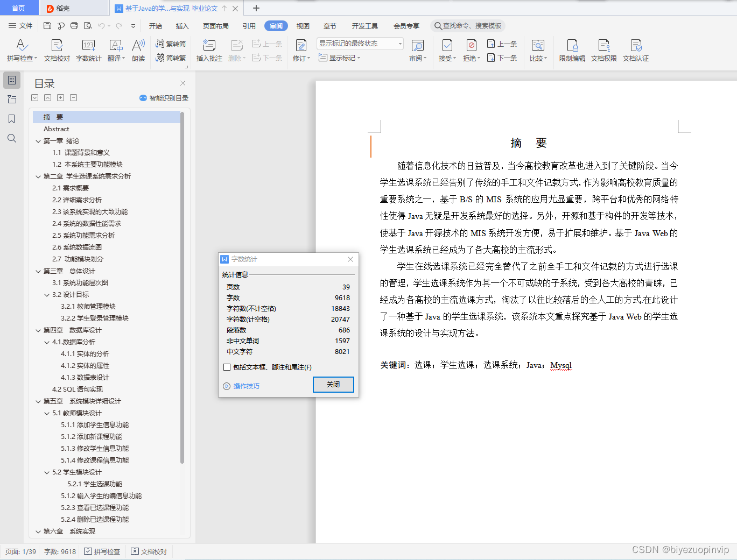The height and width of the screenshot is (560, 737).
Task: Check 包括文本框、脚注和尾注 in word count dialog
Action: tap(227, 367)
